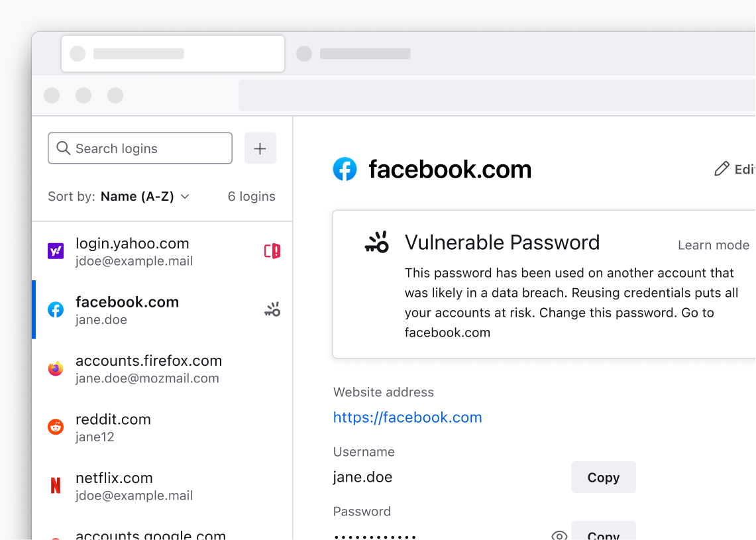Click the Facebook logo next to facebook.com heading
This screenshot has width=756, height=540.
pyautogui.click(x=345, y=169)
